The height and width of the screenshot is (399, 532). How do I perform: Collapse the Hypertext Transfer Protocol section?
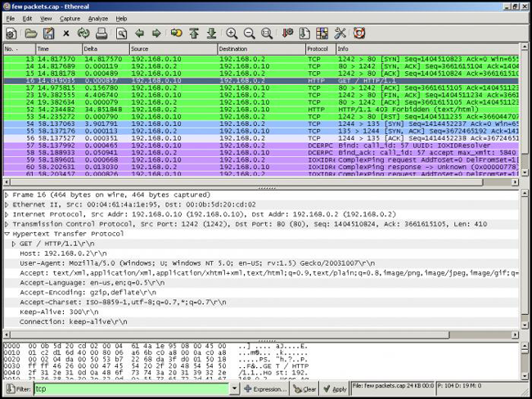(x=7, y=233)
